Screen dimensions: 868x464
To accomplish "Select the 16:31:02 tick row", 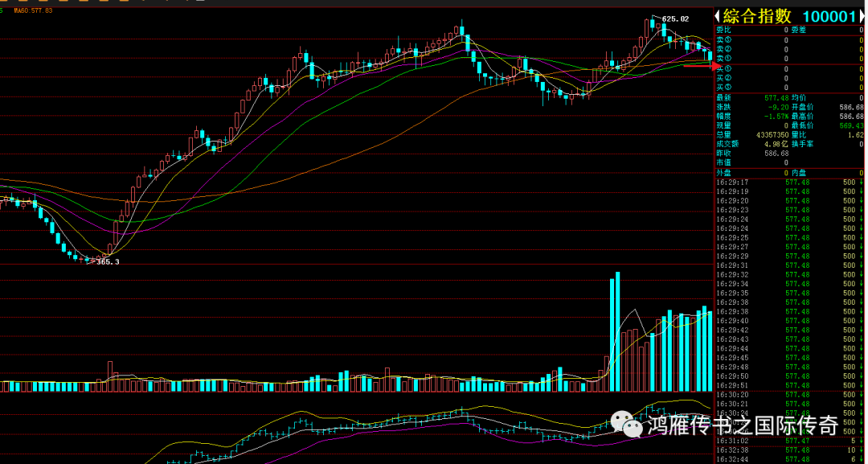I will [789, 441].
